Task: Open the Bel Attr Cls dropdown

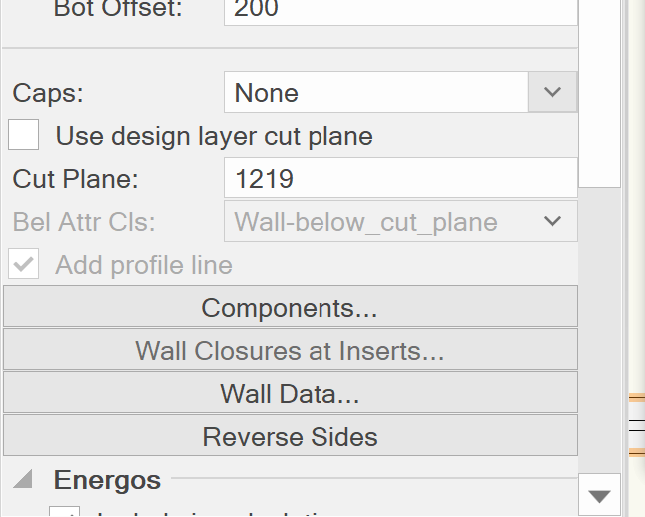Action: [x=400, y=222]
